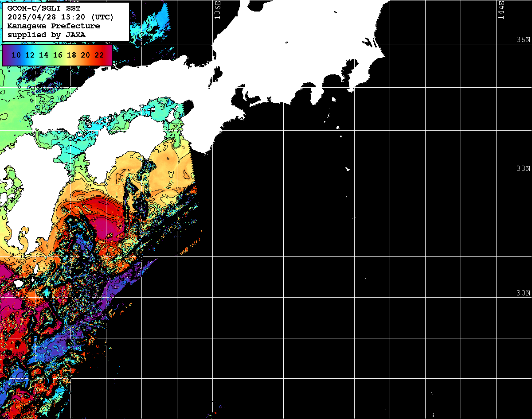Click the '20' value on the legend
Viewport: 532px width, 419px height.
(x=86, y=55)
